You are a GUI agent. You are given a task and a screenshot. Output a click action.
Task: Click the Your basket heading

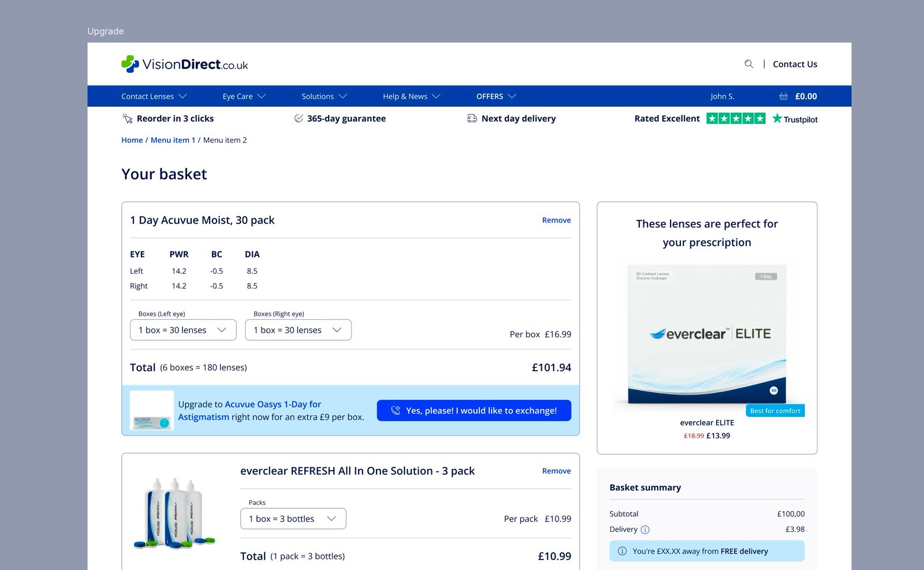pyautogui.click(x=164, y=174)
